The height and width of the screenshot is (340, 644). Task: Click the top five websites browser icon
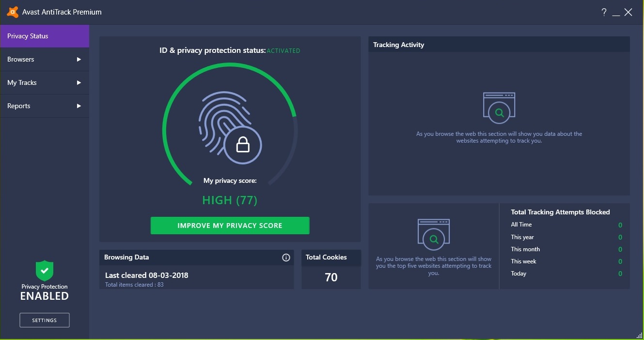[434, 234]
